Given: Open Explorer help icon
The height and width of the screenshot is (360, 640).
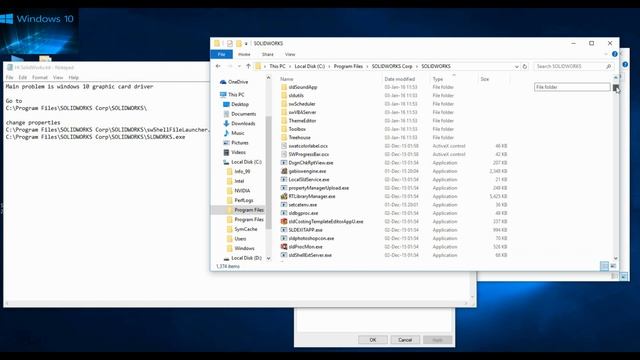Looking at the screenshot, I should (614, 54).
